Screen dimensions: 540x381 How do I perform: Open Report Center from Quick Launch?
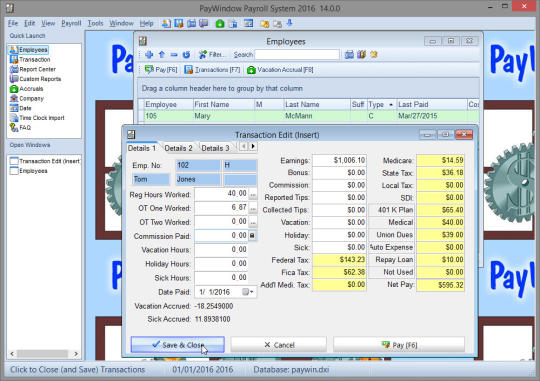pyautogui.click(x=33, y=69)
